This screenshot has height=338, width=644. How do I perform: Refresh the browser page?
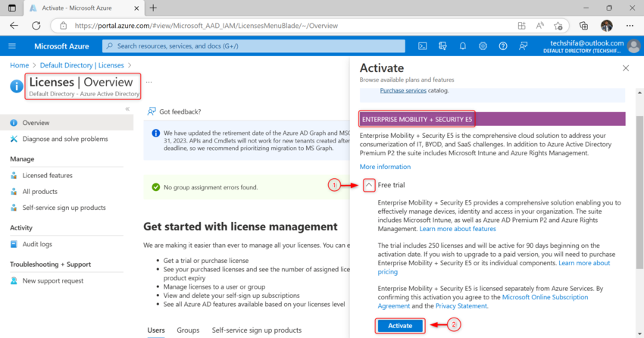point(36,26)
